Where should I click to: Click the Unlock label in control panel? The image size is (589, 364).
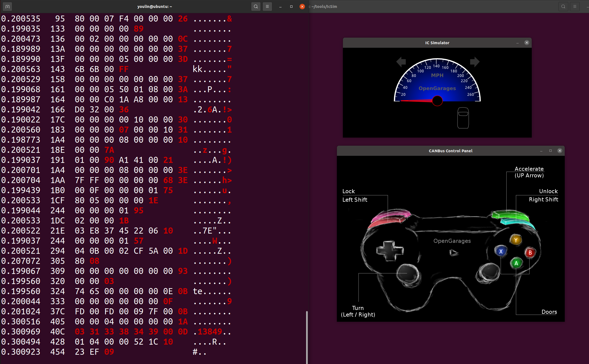tap(548, 191)
